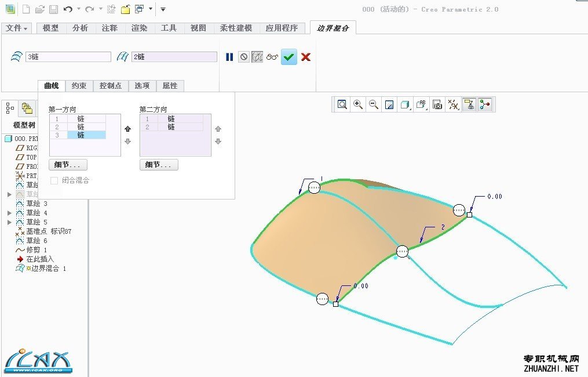
Task: Open the 约束 panel tab
Action: click(79, 86)
